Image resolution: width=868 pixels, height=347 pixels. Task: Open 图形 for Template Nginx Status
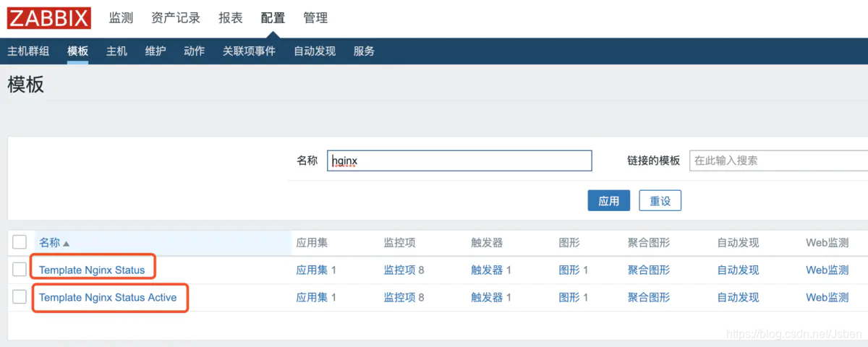coord(569,270)
